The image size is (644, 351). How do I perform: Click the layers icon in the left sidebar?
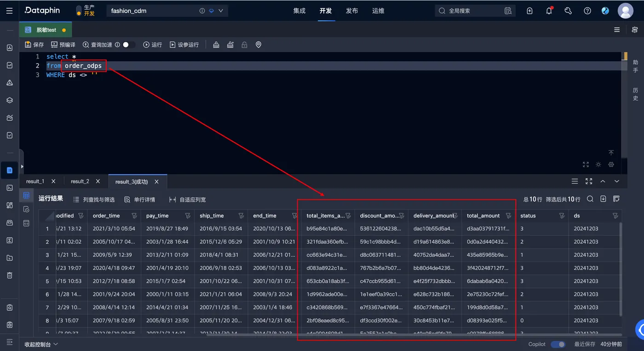[x=10, y=100]
